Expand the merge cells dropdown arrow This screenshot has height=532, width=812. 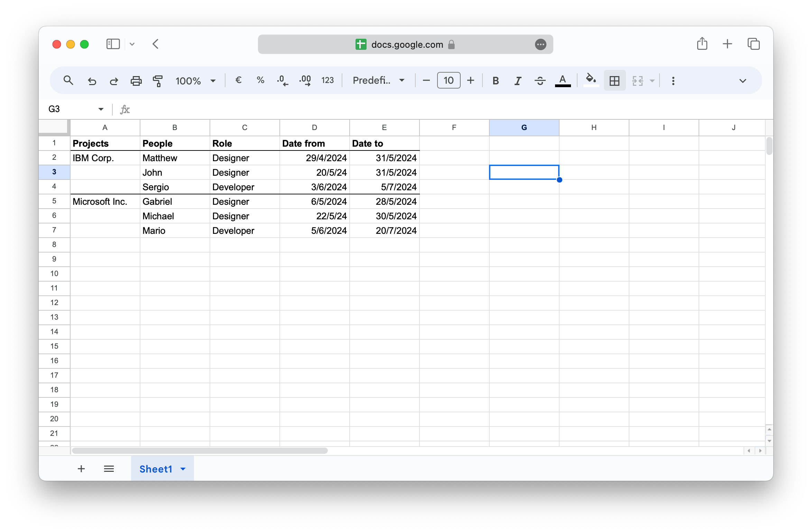652,81
